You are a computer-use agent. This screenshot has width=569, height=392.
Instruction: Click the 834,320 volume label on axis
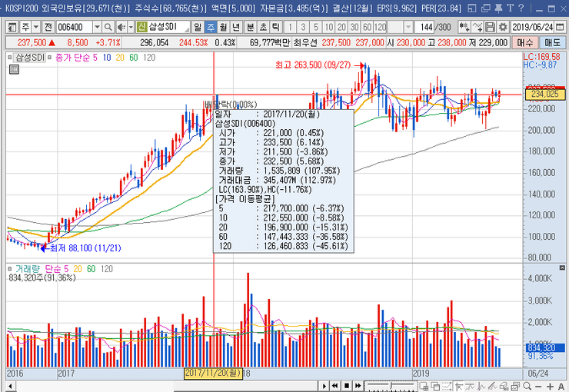coord(544,347)
